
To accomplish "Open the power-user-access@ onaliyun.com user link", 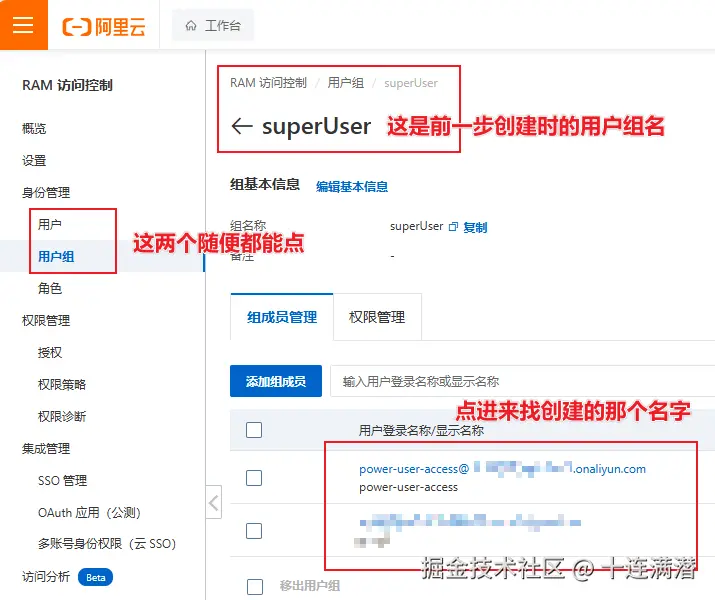I will tap(502, 469).
